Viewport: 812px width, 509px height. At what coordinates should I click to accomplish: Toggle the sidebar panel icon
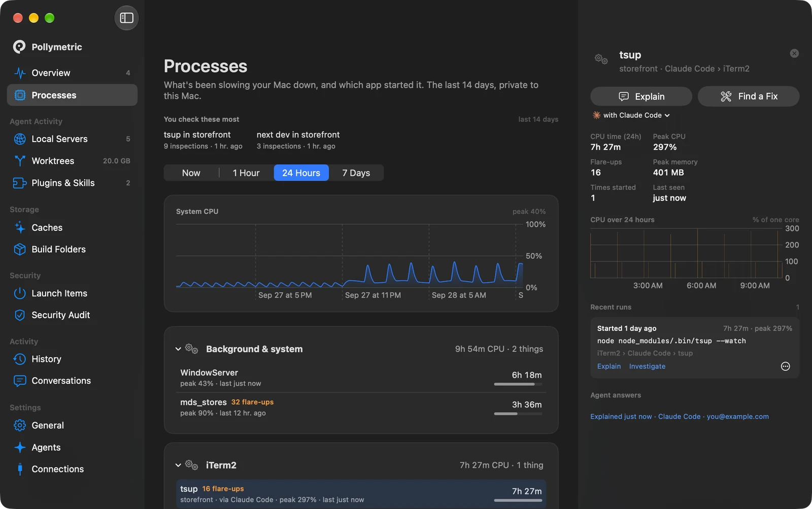click(x=126, y=18)
